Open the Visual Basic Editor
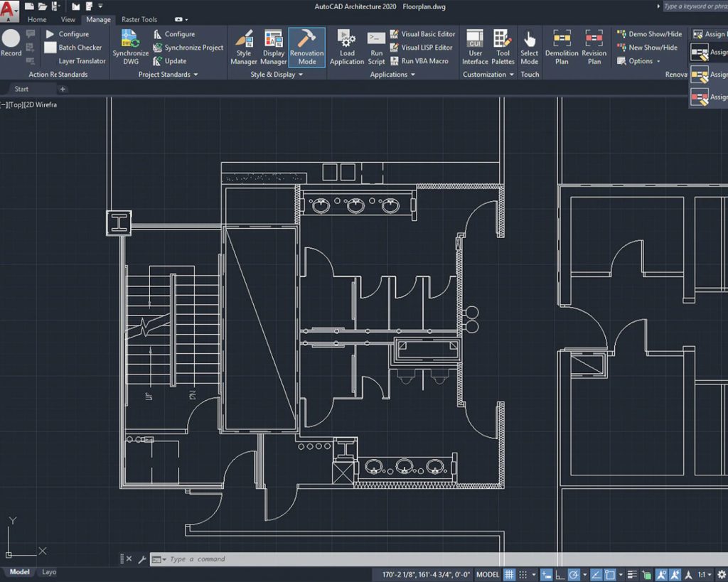The image size is (728, 582). pos(422,34)
